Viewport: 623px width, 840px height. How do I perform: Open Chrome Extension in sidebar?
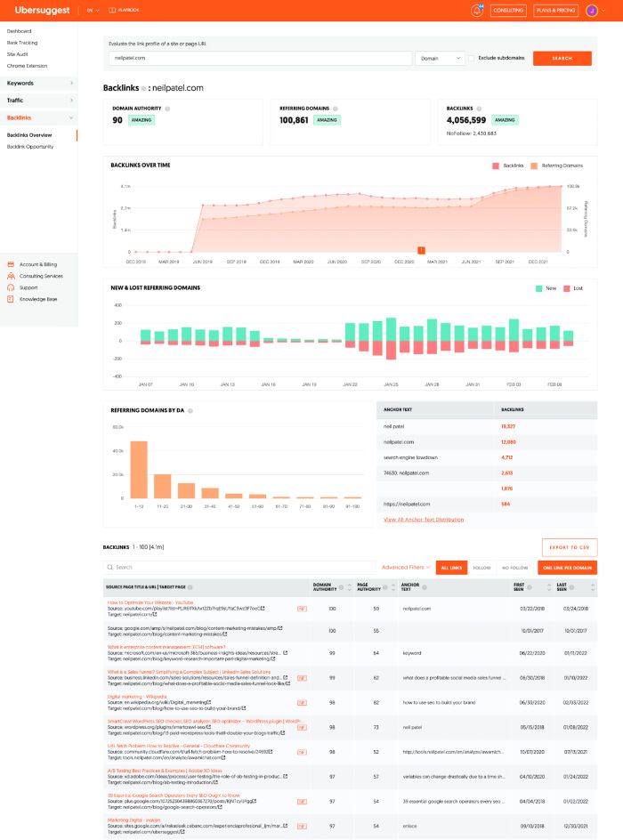[x=27, y=66]
